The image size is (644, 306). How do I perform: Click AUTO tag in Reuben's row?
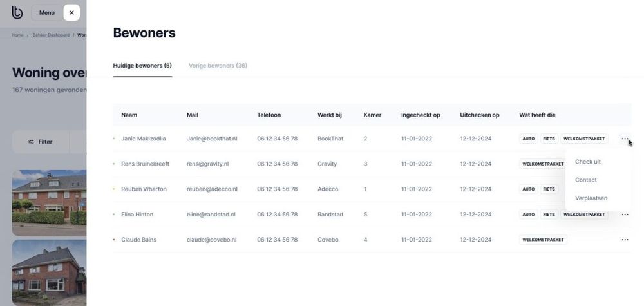pos(529,189)
